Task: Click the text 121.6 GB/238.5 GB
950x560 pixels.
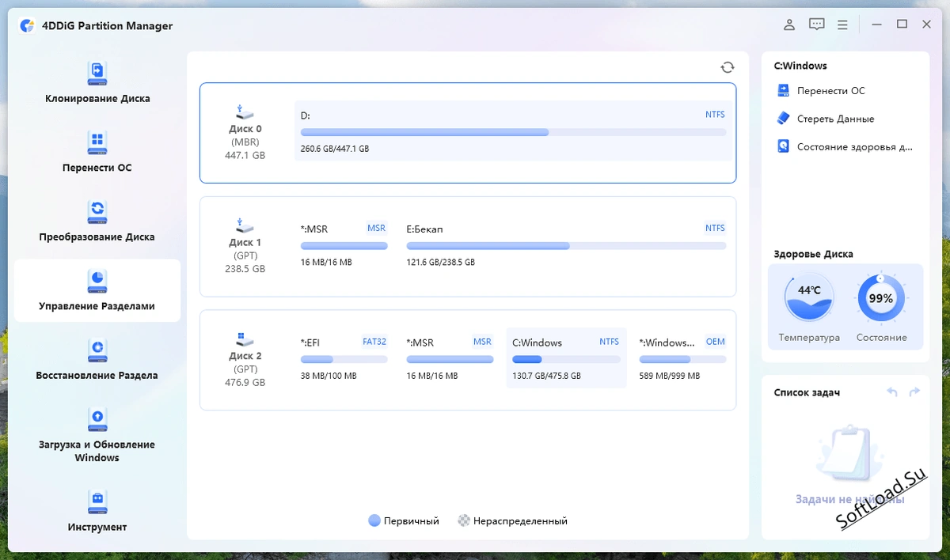Action: point(441,263)
